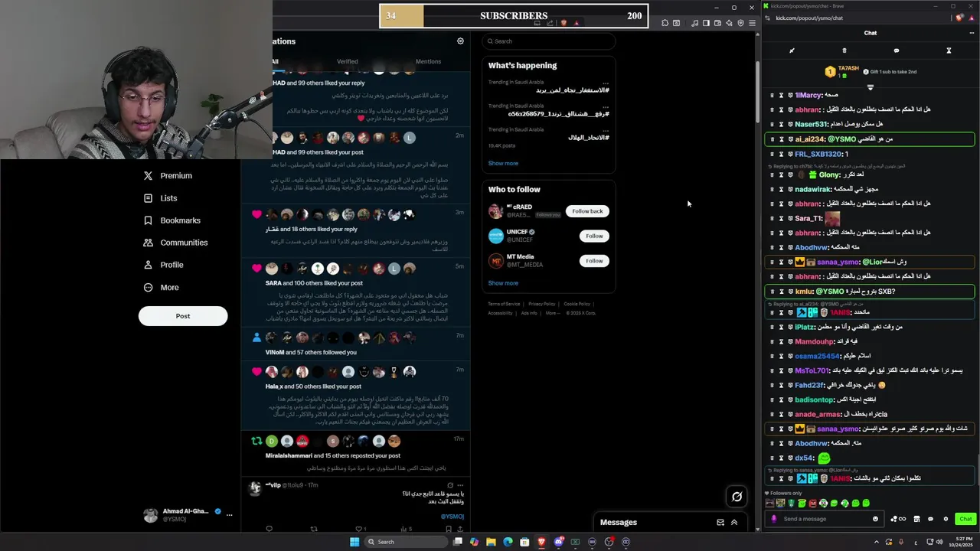Click Follow back for cRAED
Screen dimensions: 980x551
587,211
